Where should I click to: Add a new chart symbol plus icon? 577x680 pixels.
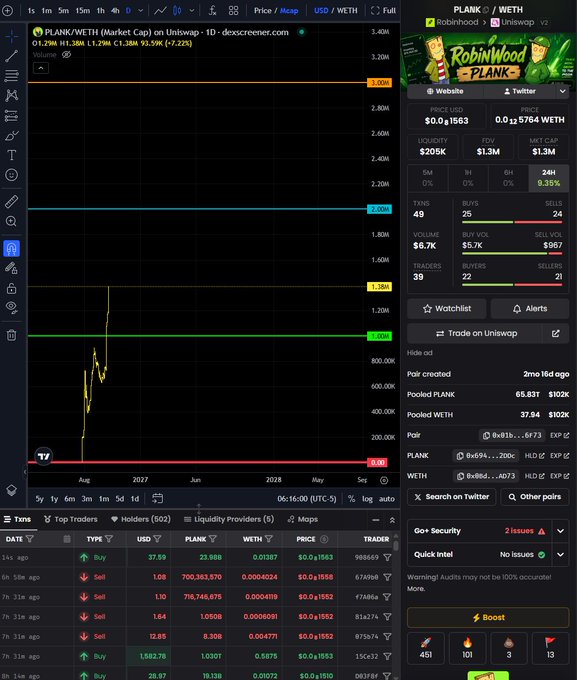8,10
